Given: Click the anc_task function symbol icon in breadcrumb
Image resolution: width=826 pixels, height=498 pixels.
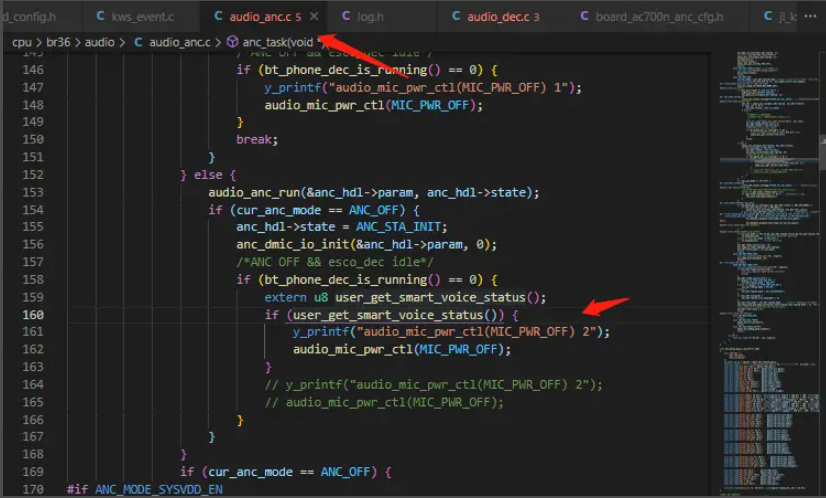Looking at the screenshot, I should (232, 42).
